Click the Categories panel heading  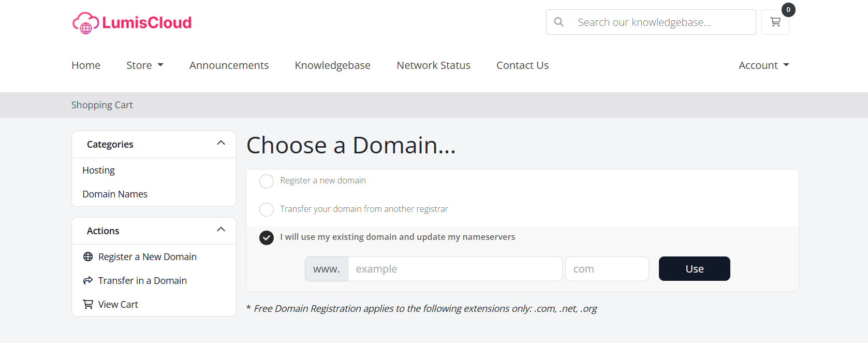[110, 145]
